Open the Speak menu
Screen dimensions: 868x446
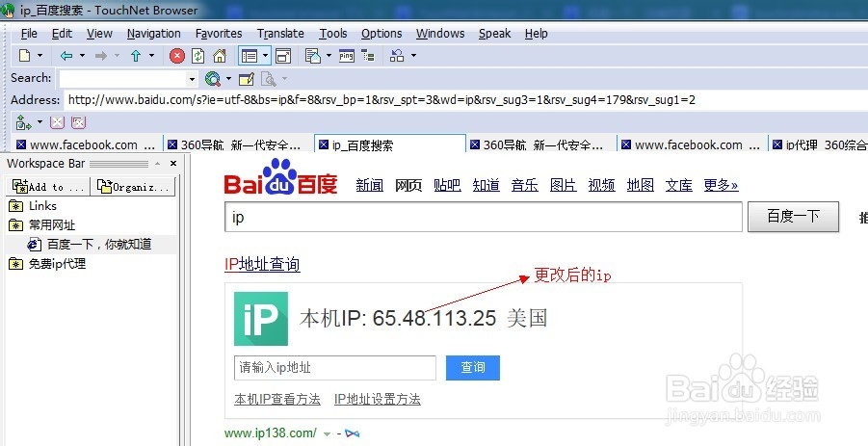[x=494, y=33]
